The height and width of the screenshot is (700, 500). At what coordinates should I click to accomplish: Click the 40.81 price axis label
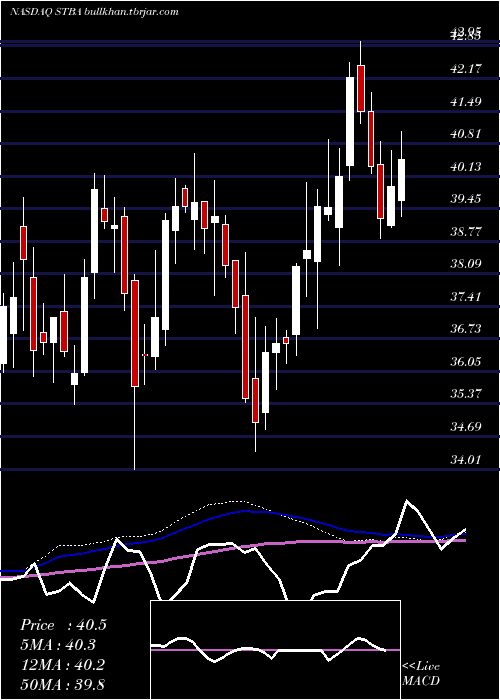(466, 133)
